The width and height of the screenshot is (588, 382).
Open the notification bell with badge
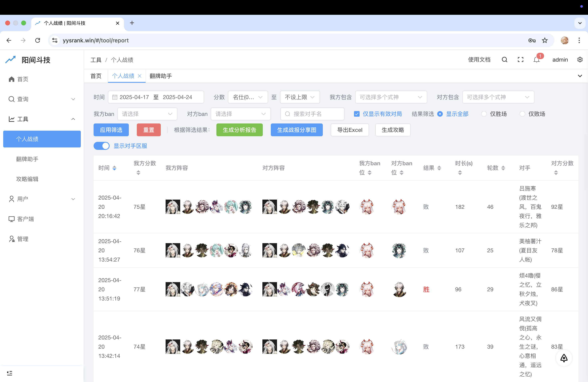click(x=536, y=60)
